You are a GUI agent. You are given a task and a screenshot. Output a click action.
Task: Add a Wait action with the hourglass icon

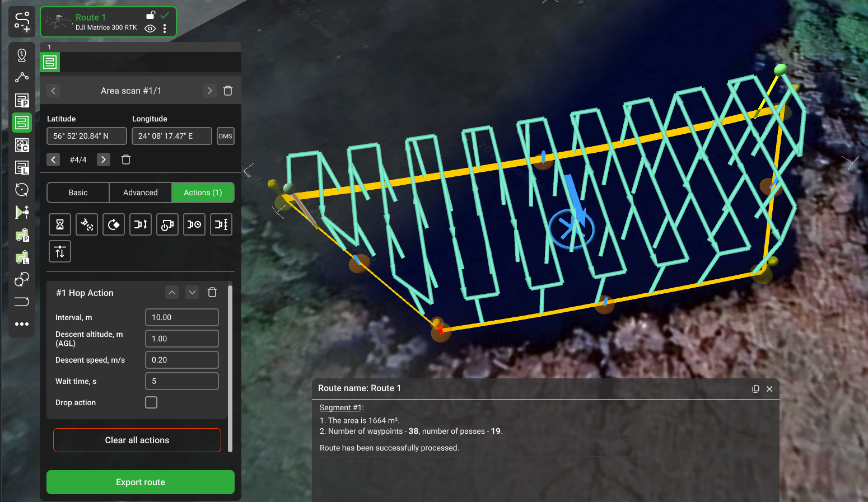[x=60, y=224]
